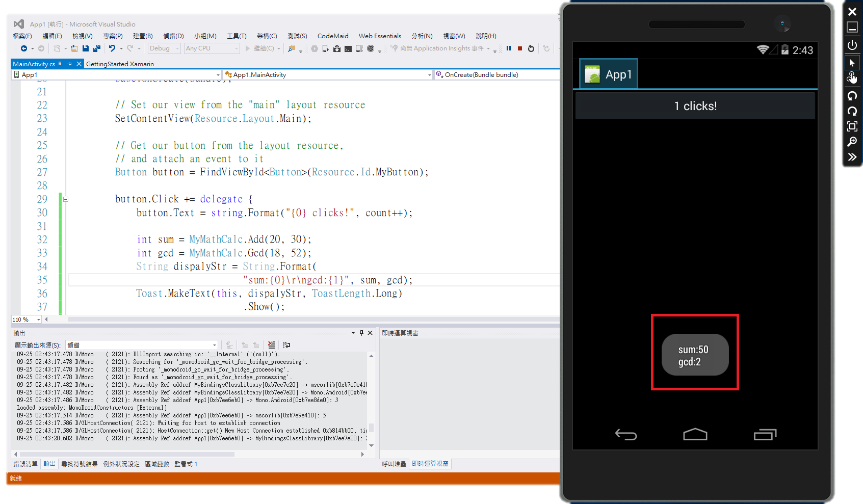Open the 110 % zoom dropdown
The image size is (863, 504).
(39, 320)
